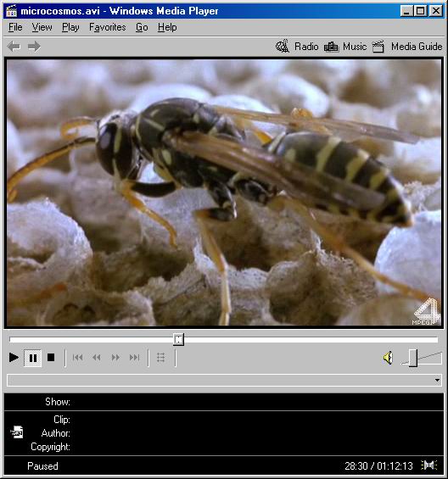
Task: Click the seek bar thumb
Action: pyautogui.click(x=178, y=339)
